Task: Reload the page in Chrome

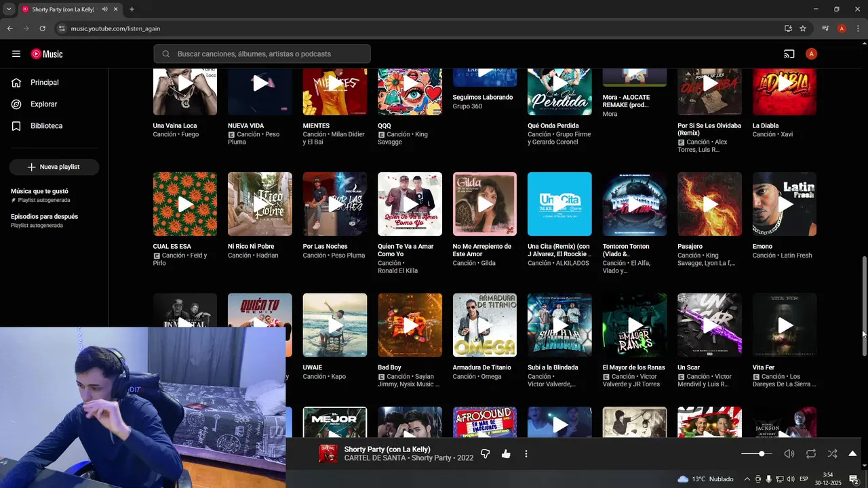Action: click(42, 28)
